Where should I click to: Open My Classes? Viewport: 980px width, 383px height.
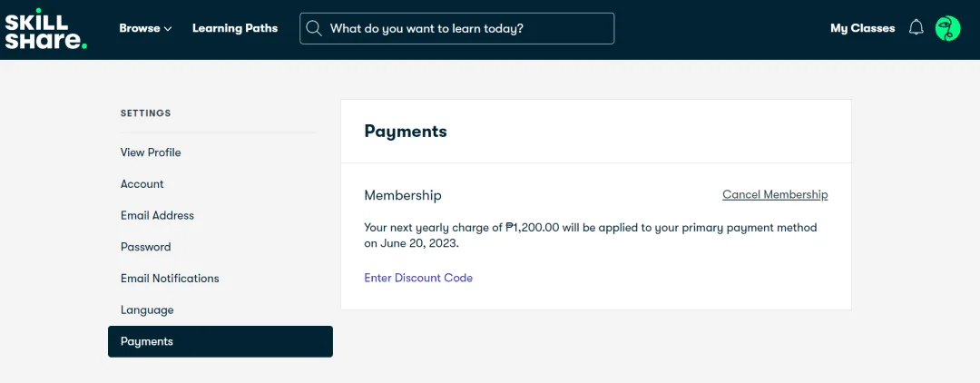(863, 28)
